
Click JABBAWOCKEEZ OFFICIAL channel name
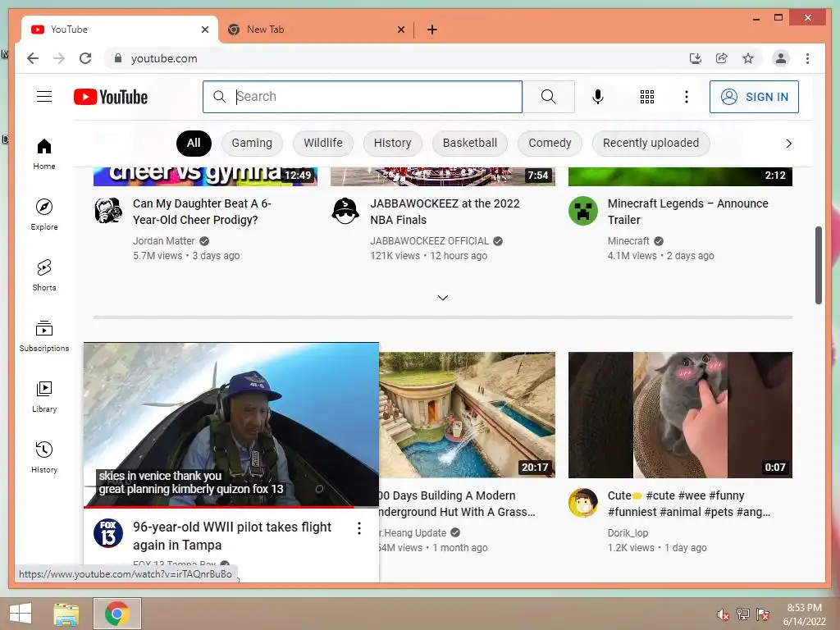pos(430,241)
